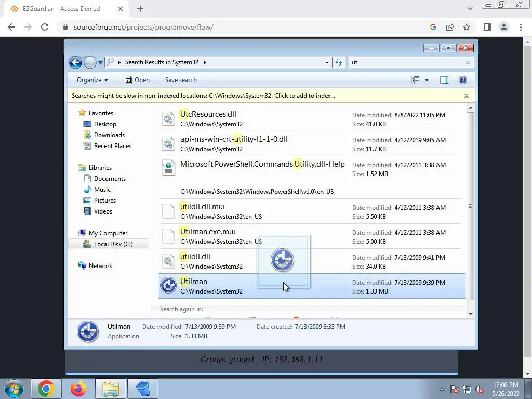Image resolution: width=532 pixels, height=399 pixels.
Task: Go back in Chrome browser
Action: pos(11,27)
